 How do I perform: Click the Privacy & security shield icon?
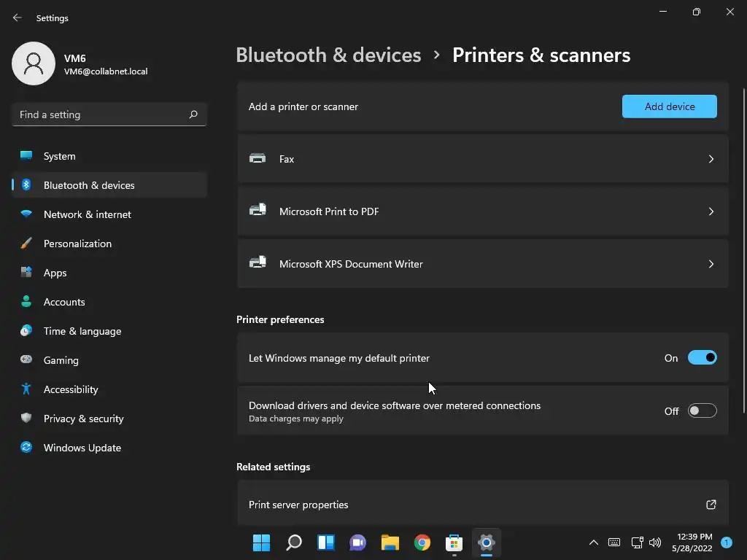26,418
